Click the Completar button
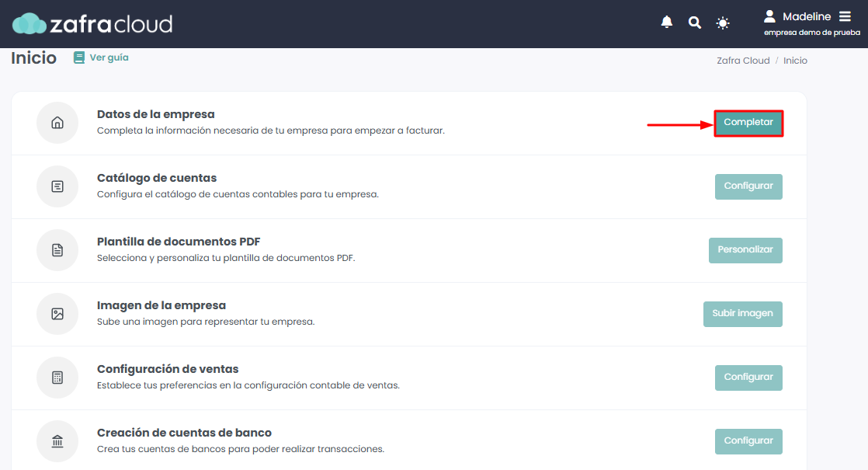The width and height of the screenshot is (868, 470). point(748,123)
